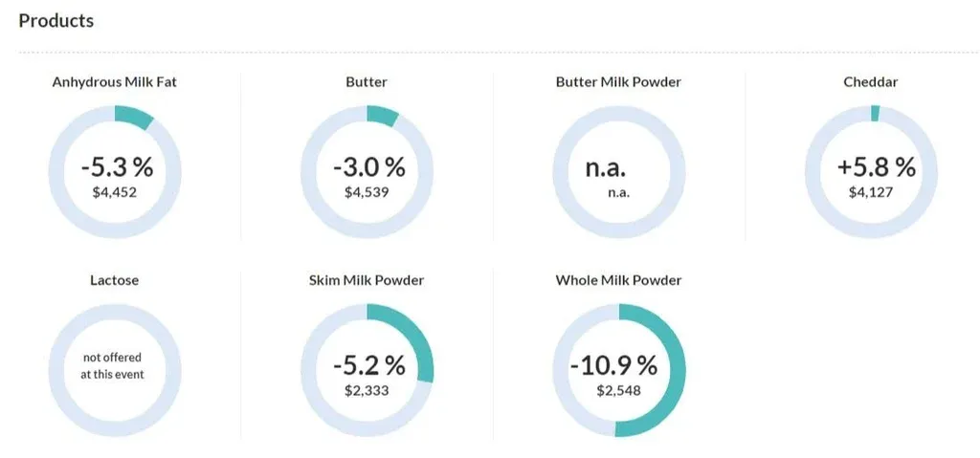Open the Butter Milk Powder title
The height and width of the screenshot is (458, 980).
[x=618, y=82]
